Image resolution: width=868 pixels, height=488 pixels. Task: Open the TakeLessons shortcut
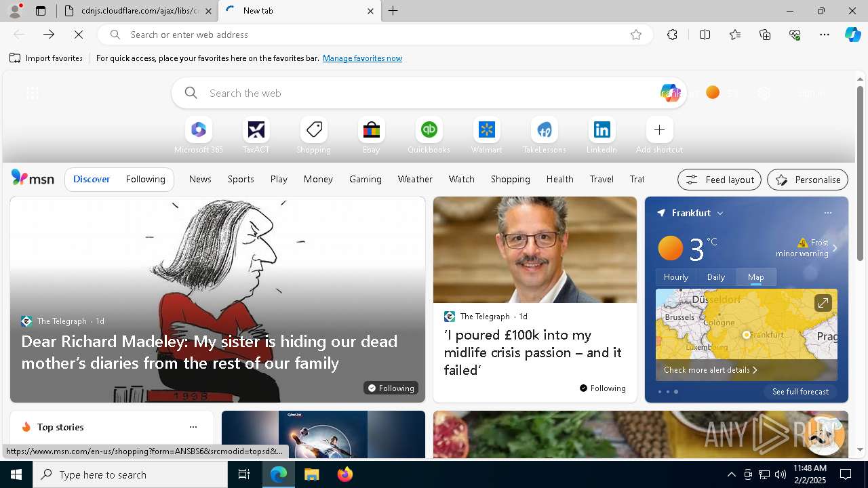click(x=545, y=136)
